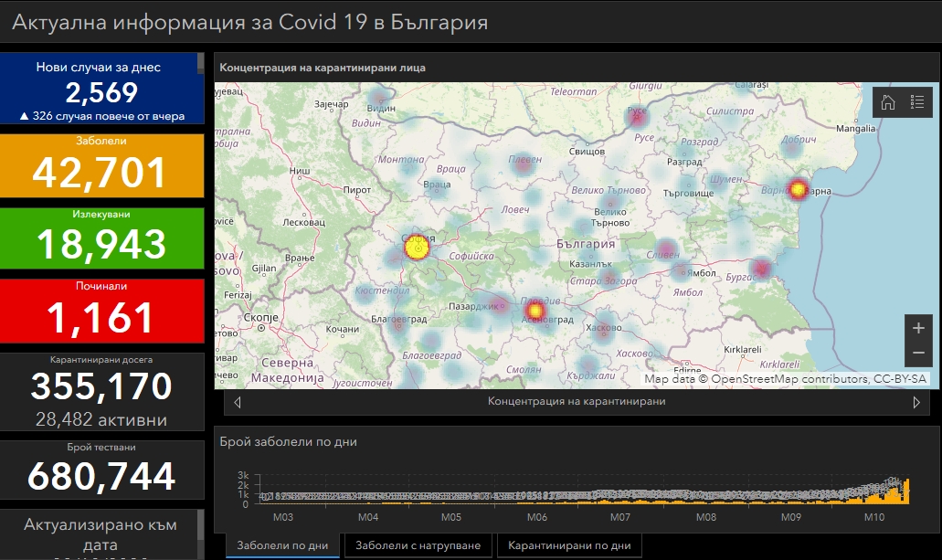Screen dimensions: 942x560
Task: Zoom out on the map
Action: pos(918,353)
